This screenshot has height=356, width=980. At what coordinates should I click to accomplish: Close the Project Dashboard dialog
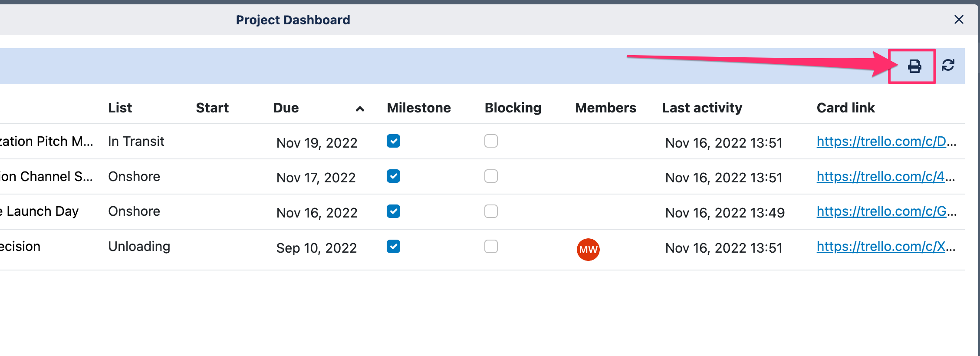point(959,20)
